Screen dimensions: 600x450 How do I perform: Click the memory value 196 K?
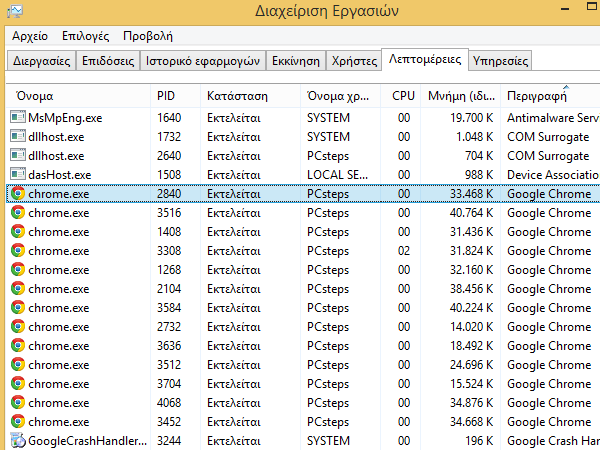click(479, 441)
